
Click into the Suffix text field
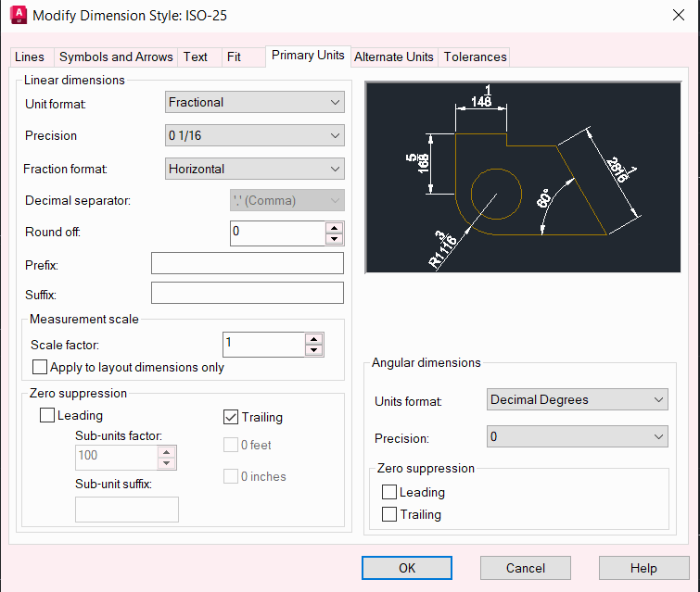[x=248, y=293]
